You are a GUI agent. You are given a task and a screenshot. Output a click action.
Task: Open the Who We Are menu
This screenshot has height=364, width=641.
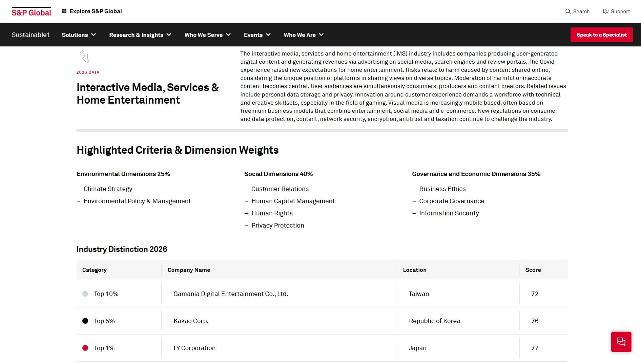tap(303, 35)
